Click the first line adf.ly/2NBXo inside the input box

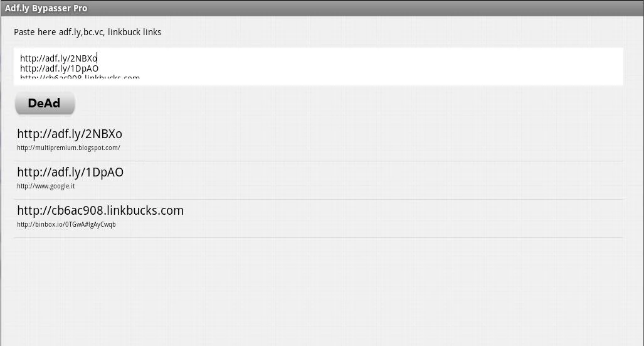point(58,58)
